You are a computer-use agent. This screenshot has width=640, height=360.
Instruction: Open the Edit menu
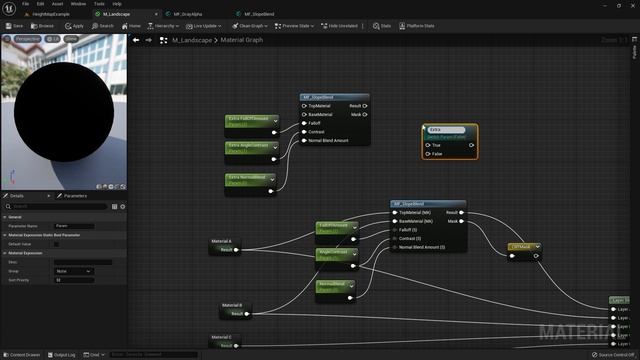[x=40, y=4]
